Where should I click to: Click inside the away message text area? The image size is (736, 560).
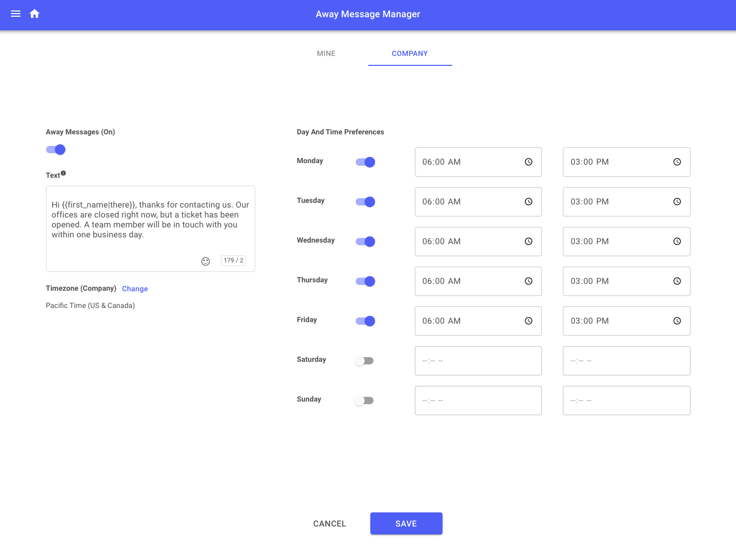pos(151,228)
